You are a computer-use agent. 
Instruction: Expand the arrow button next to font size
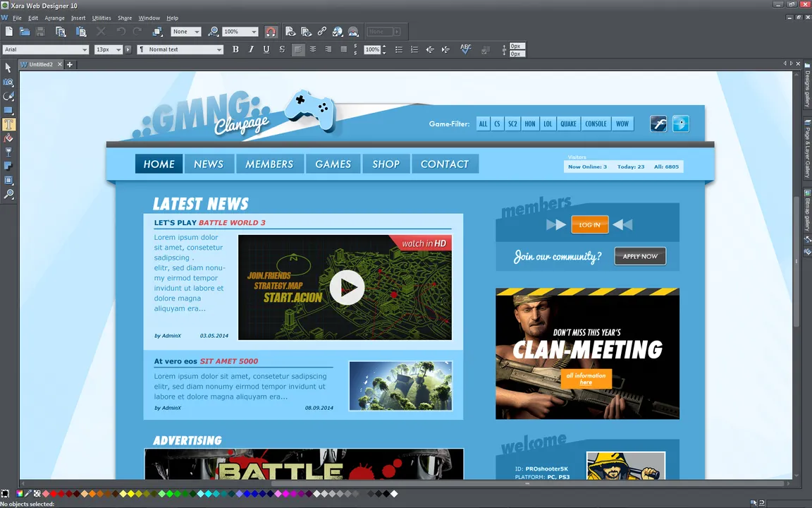pos(128,49)
